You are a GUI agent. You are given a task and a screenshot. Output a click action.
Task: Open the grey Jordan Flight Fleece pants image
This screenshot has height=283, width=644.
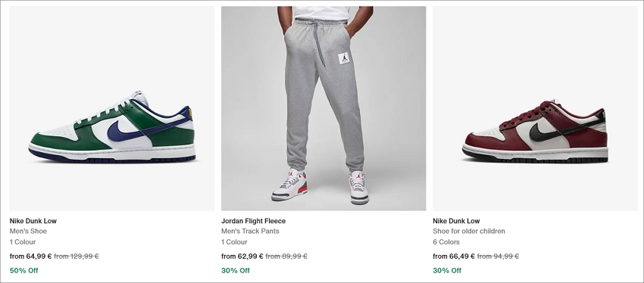tap(324, 108)
